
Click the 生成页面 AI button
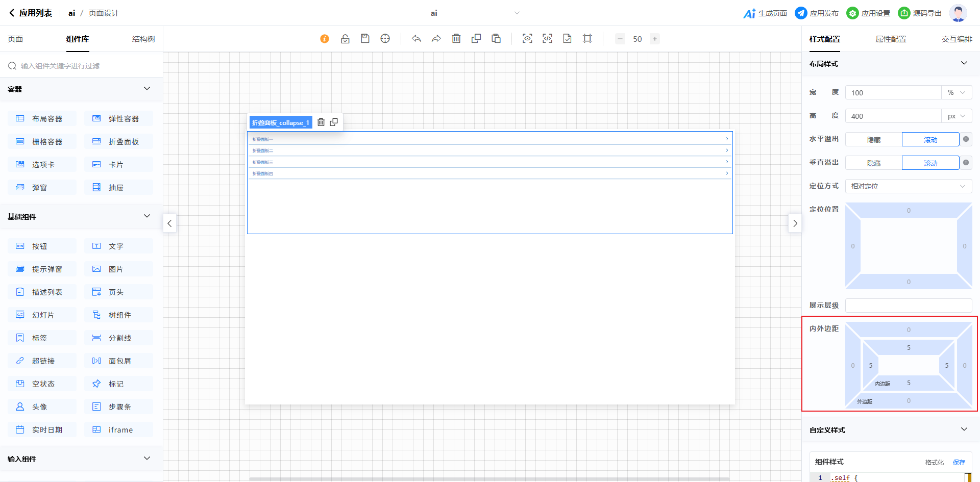pyautogui.click(x=765, y=13)
